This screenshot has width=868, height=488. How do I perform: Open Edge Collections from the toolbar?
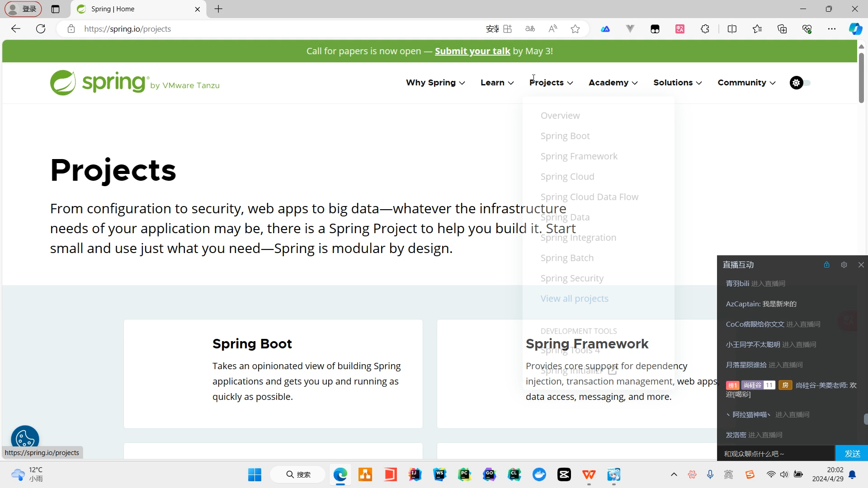[x=782, y=28]
